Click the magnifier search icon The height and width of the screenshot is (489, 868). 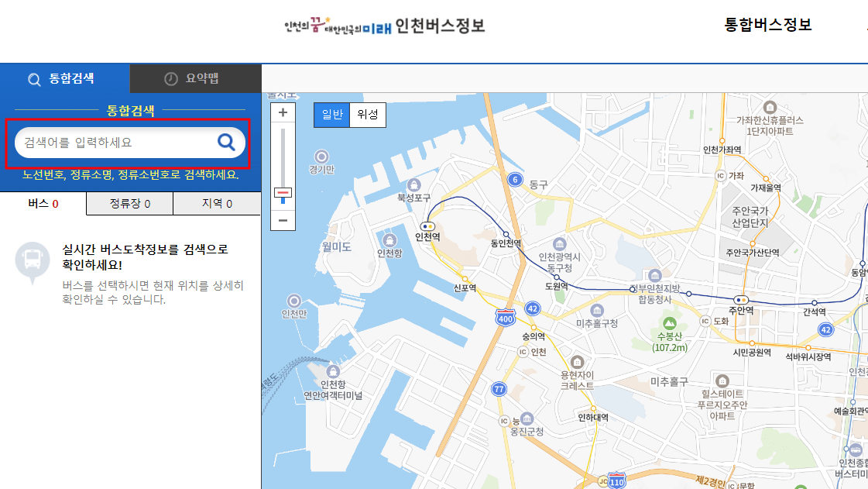point(226,142)
